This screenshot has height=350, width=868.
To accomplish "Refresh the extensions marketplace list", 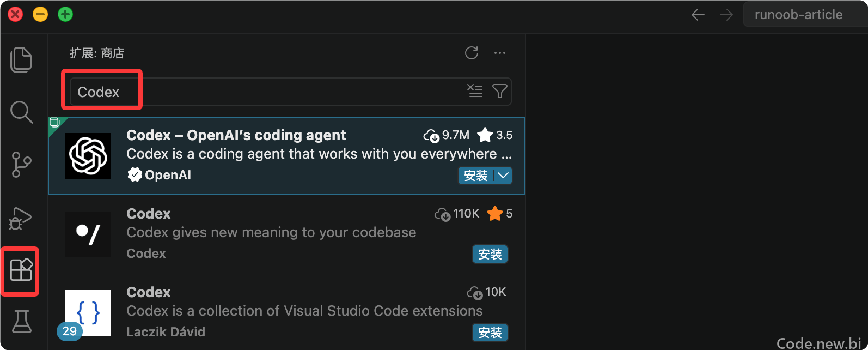I will [x=472, y=53].
